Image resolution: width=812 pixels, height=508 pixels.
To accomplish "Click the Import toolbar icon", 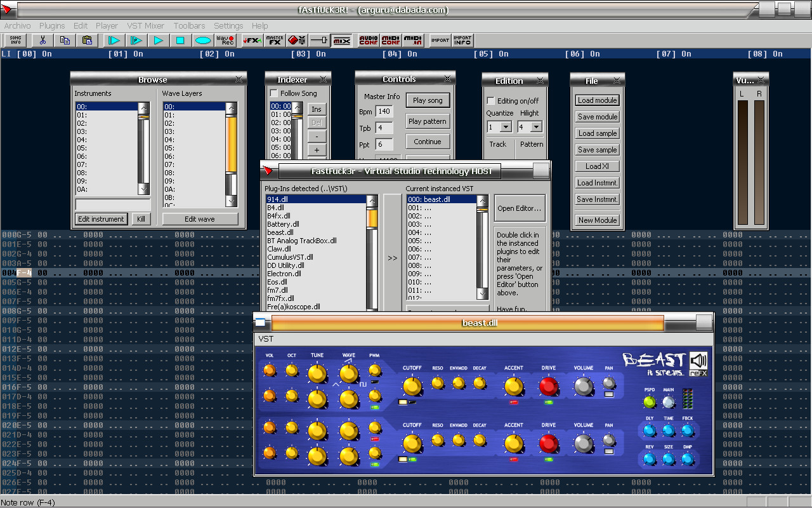I will (440, 40).
